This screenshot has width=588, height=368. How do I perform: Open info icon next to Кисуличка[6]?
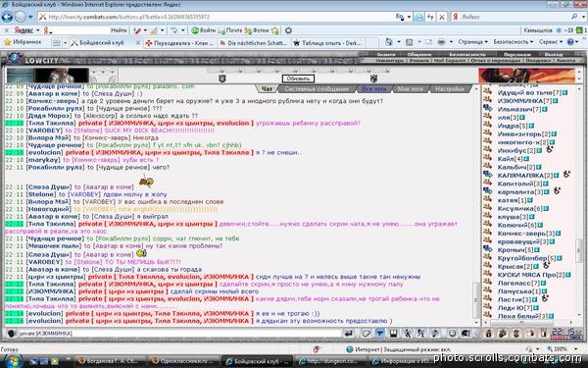[x=546, y=208]
